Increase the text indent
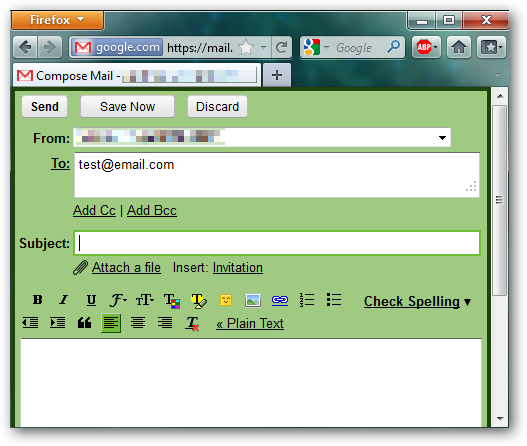Screen dimensions: 527x446 [x=57, y=323]
